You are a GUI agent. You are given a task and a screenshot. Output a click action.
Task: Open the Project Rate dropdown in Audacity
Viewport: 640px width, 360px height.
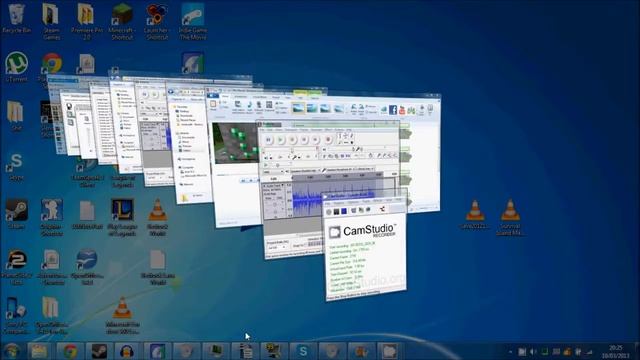(x=278, y=247)
